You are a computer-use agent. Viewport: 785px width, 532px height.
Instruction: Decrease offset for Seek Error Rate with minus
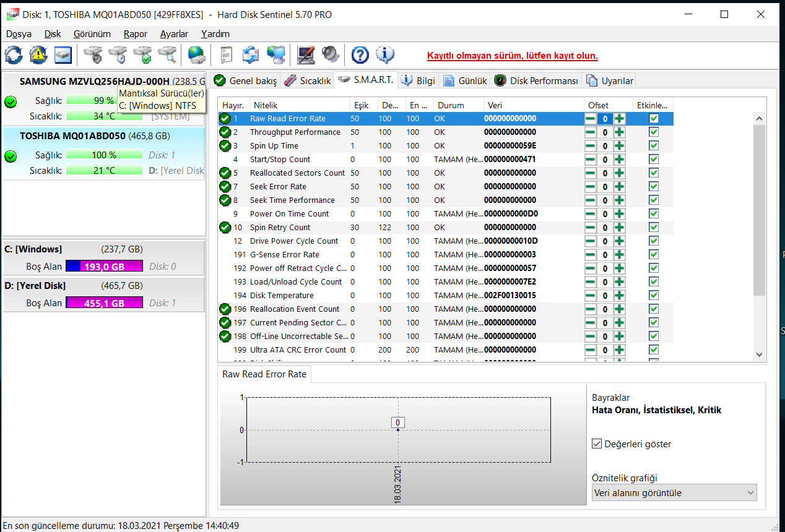pos(591,187)
